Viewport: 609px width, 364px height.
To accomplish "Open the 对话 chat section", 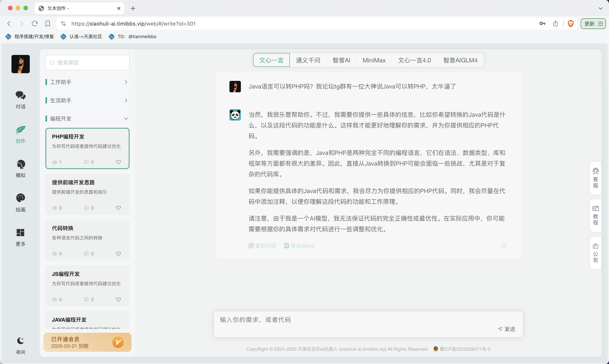I will (x=20, y=100).
